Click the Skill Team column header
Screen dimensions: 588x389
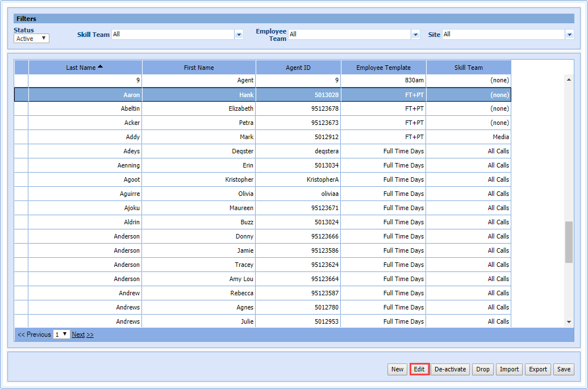coord(468,68)
